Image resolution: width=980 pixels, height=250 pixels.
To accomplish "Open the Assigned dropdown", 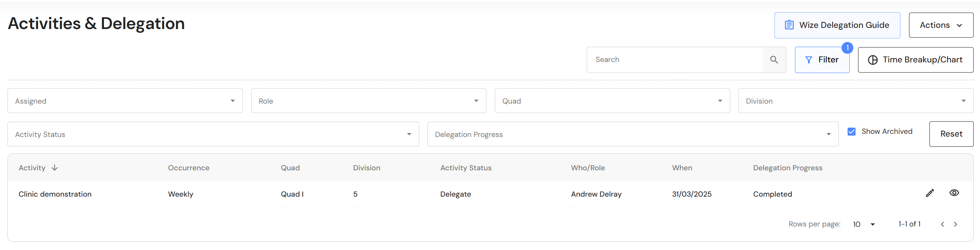I will 125,101.
